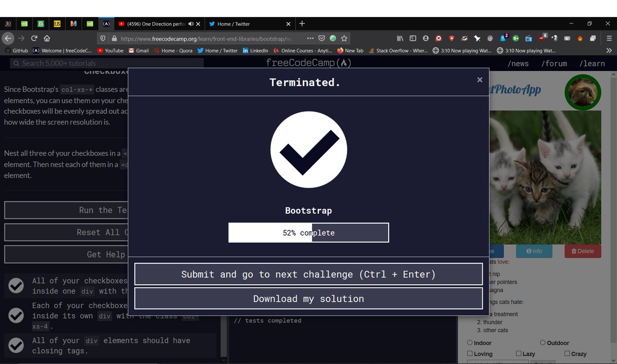Select the Outdoor radio button
The image size is (617, 364).
pyautogui.click(x=542, y=342)
